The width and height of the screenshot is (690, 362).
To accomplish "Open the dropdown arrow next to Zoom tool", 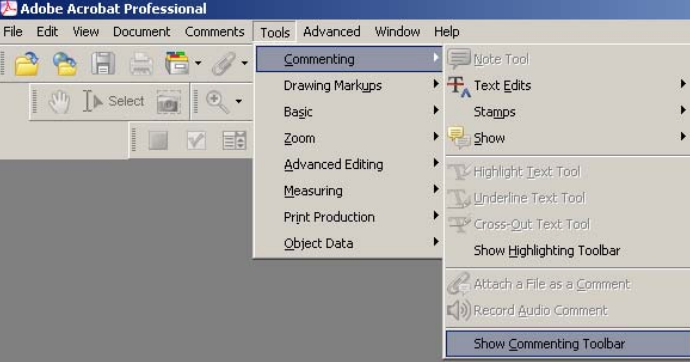I will (x=239, y=102).
